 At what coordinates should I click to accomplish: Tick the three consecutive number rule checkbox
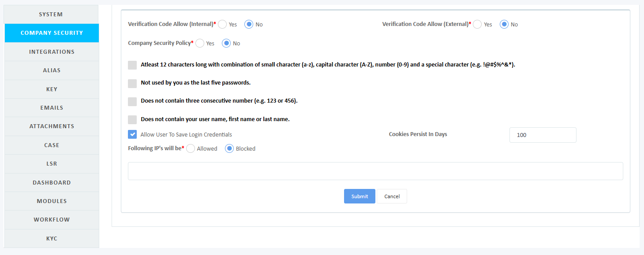pyautogui.click(x=132, y=102)
